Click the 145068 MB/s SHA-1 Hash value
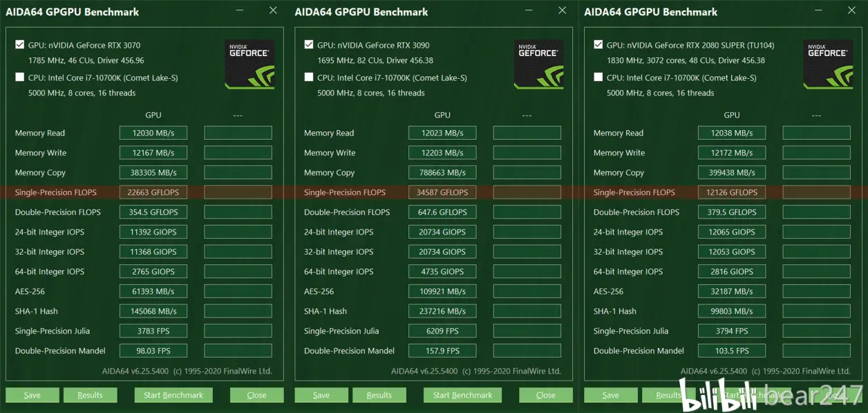 (x=153, y=311)
